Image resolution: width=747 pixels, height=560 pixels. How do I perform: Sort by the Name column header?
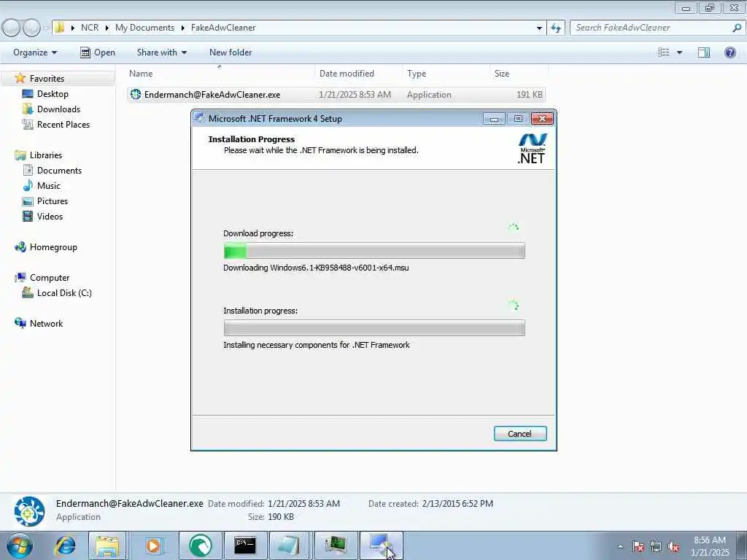tap(141, 74)
